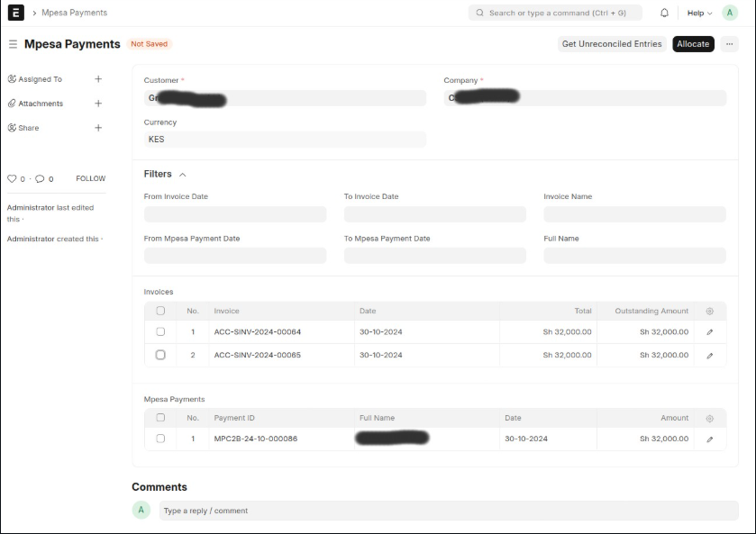Viewport: 756px width, 534px height.
Task: Click invoice ACC-SINV-2024-00064 cell
Action: click(x=281, y=331)
